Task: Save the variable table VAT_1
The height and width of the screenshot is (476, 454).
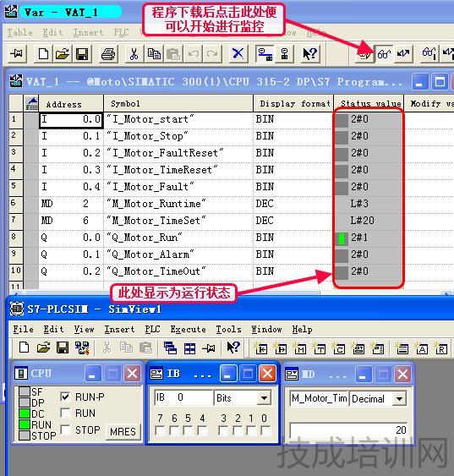Action: 82,54
